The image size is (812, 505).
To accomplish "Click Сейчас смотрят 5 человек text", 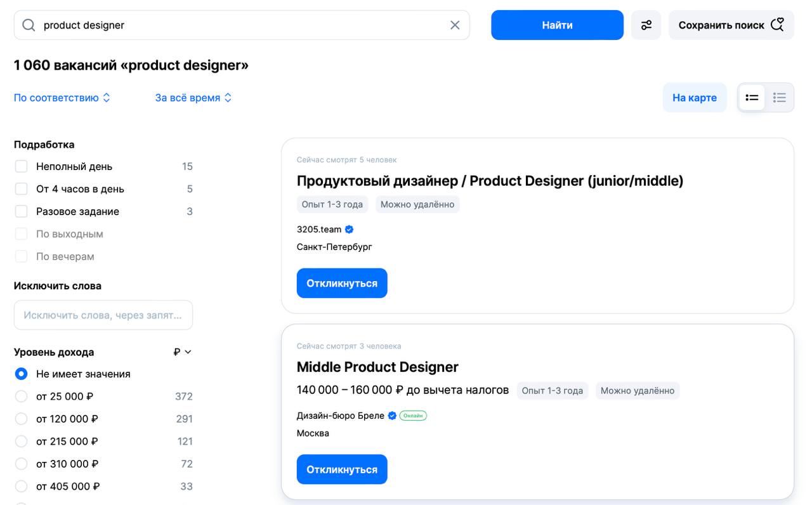I will tap(346, 160).
